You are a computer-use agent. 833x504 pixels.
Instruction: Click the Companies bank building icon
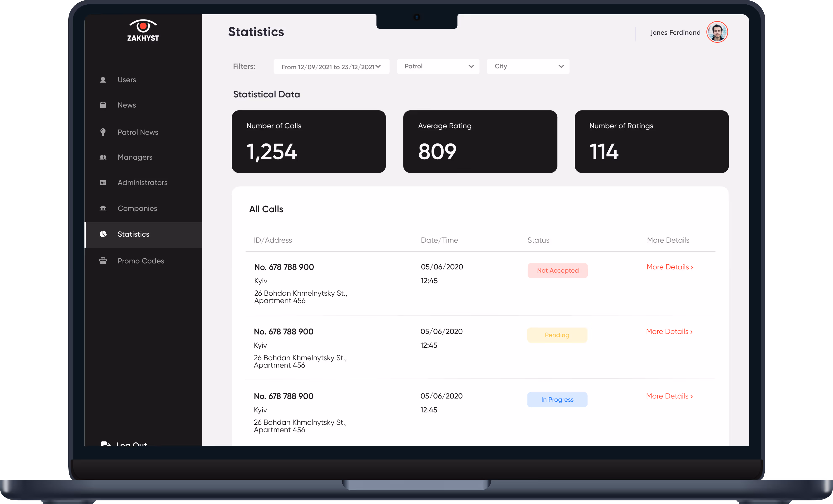(103, 208)
